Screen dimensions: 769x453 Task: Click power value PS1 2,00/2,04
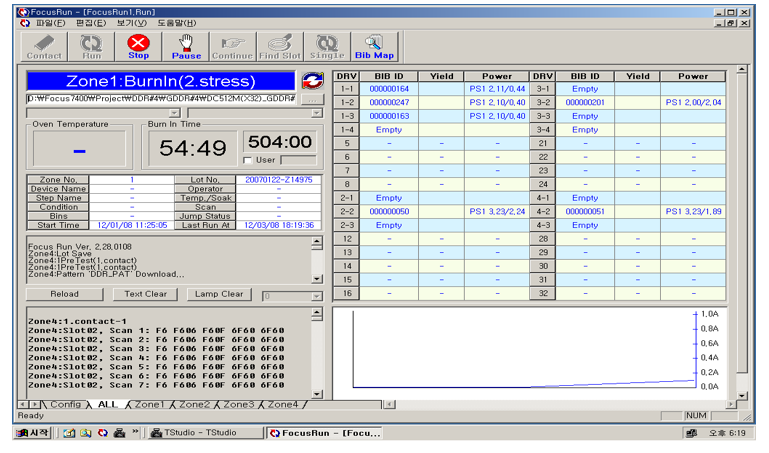(x=693, y=102)
